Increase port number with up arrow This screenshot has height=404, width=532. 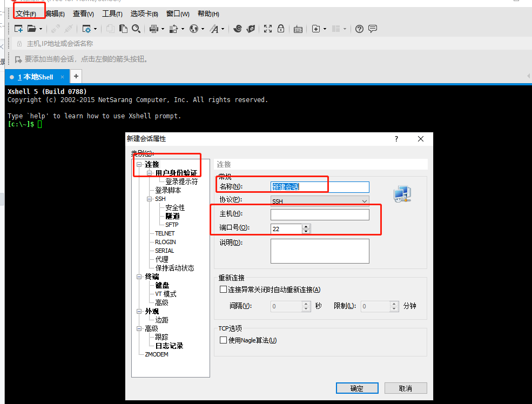coord(306,226)
